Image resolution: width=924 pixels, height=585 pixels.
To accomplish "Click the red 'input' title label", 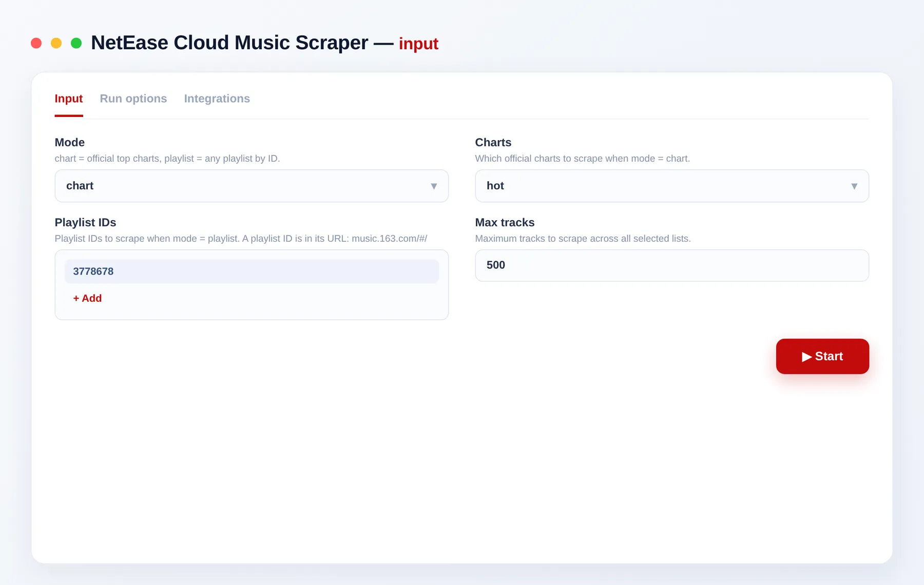I will click(x=418, y=44).
